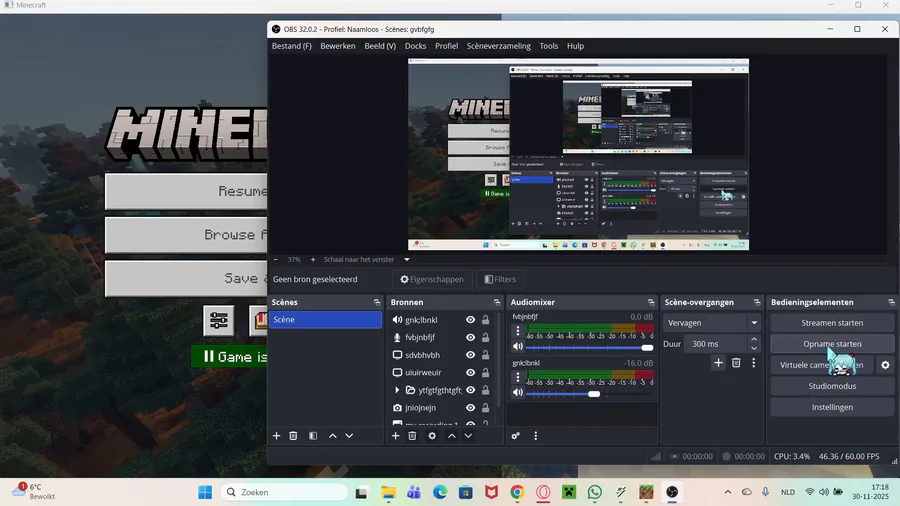The width and height of the screenshot is (900, 506).
Task: Hide the ytfgtfgthtgft group
Action: coord(471,390)
